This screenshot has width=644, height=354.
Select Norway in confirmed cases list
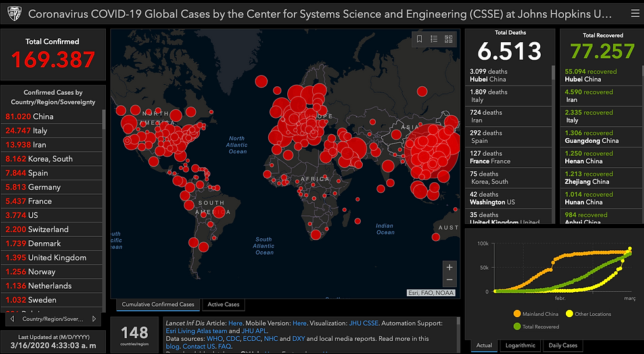pos(51,272)
